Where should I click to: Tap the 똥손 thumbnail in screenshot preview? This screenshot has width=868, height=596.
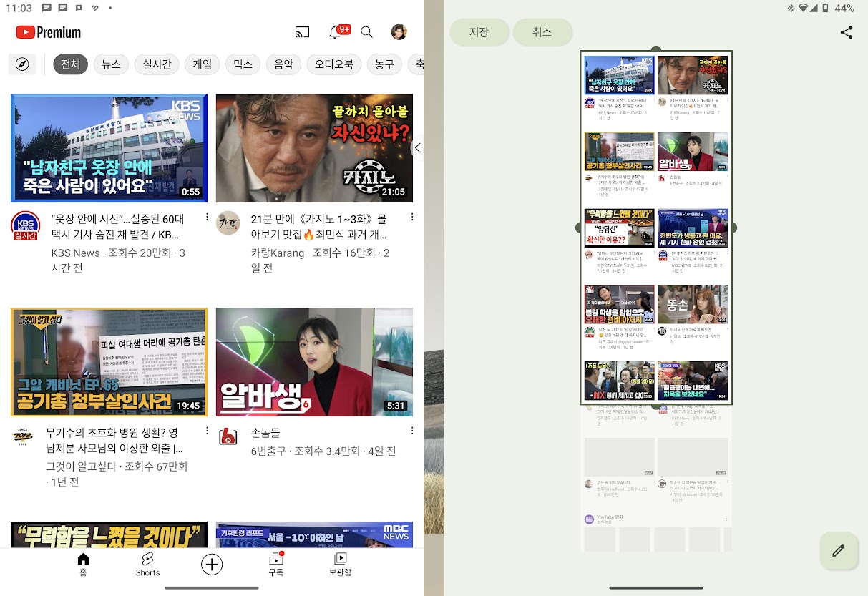(693, 304)
